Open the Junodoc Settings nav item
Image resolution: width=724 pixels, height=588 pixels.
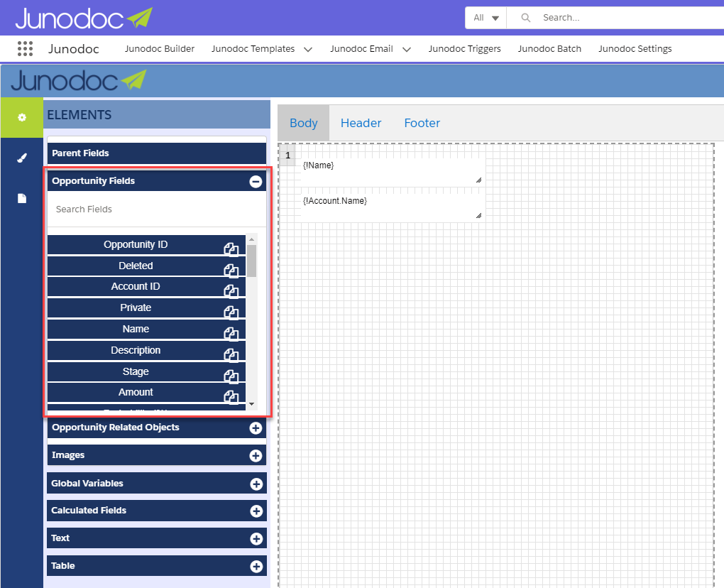point(635,48)
